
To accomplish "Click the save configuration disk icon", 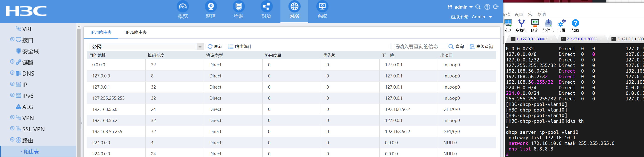I will click(450, 7).
